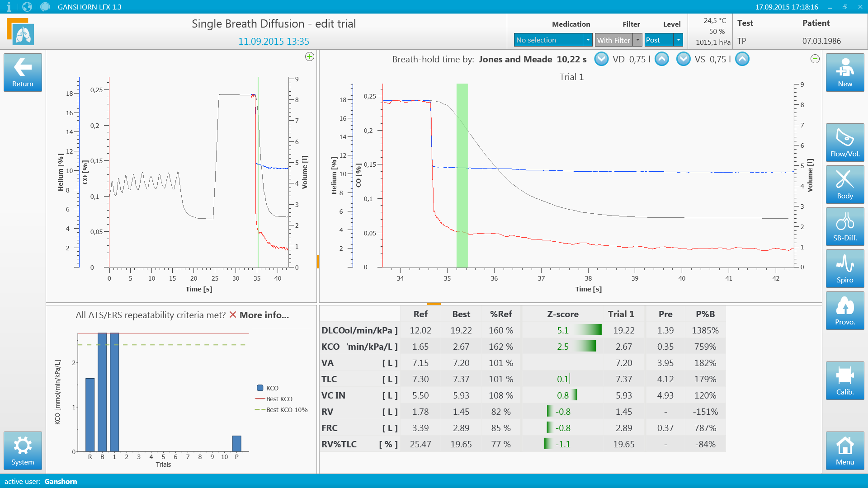This screenshot has width=868, height=488.
Task: Expand the Trial 1 graph with plus icon
Action: click(x=309, y=57)
